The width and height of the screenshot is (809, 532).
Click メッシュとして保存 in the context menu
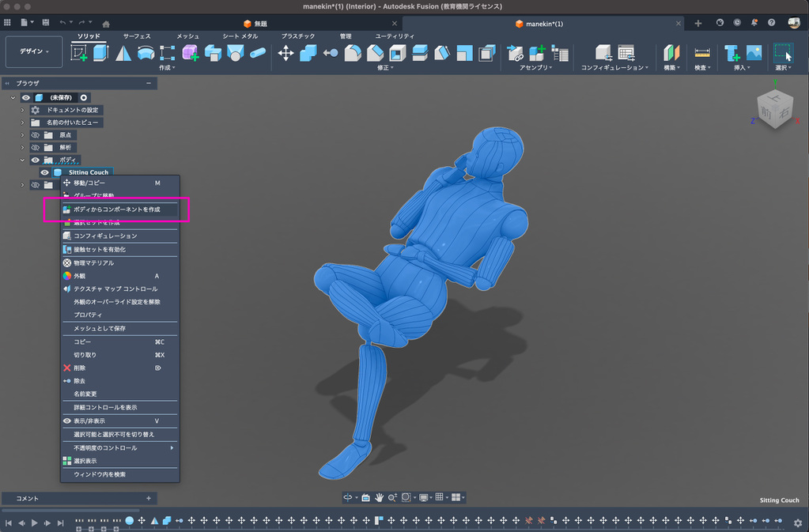point(100,328)
